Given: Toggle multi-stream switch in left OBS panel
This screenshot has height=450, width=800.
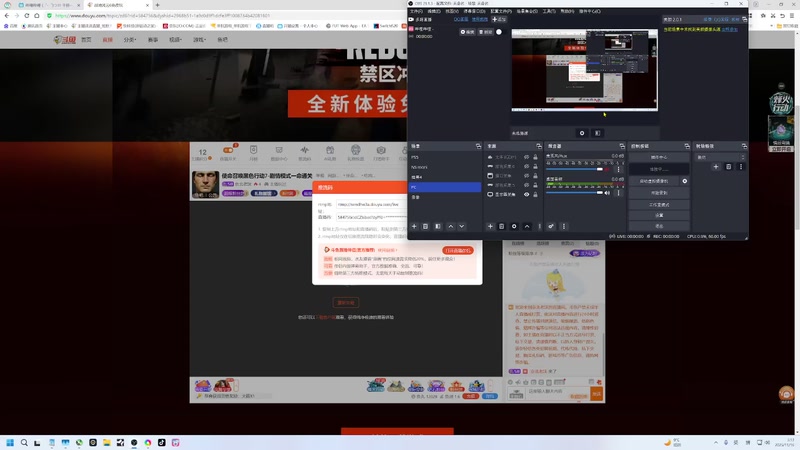Looking at the screenshot, I should 499,32.
